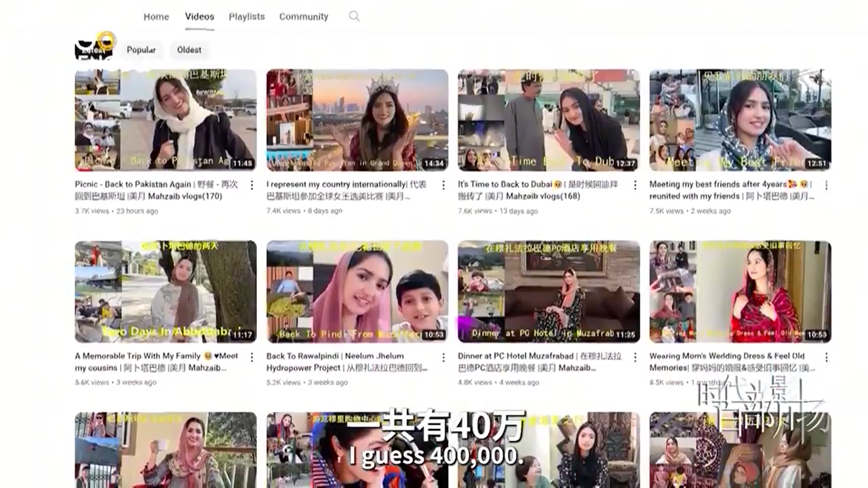Viewport: 868px width, 488px height.
Task: Open three-dot menu for 'I represent my country' video
Action: 443,185
